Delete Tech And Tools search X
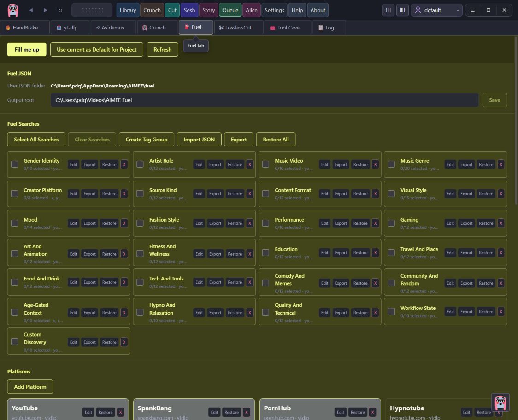This screenshot has width=518, height=420. click(250, 282)
